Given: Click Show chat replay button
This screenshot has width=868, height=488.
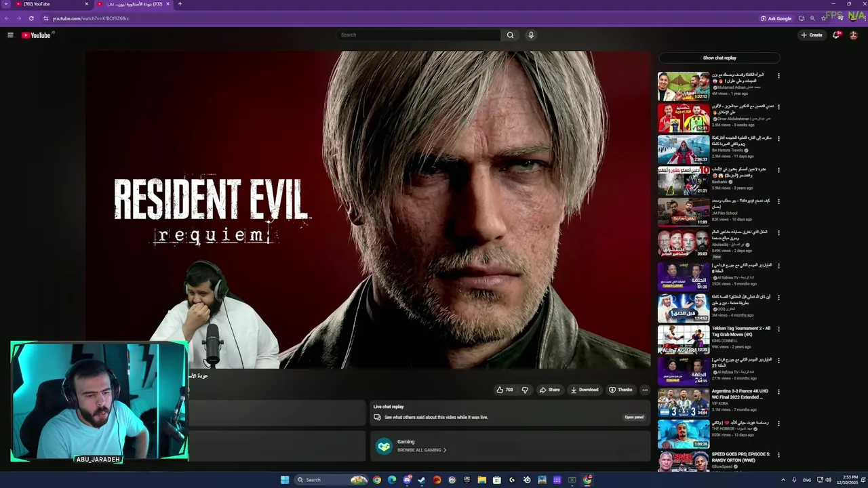Looking at the screenshot, I should click(719, 58).
